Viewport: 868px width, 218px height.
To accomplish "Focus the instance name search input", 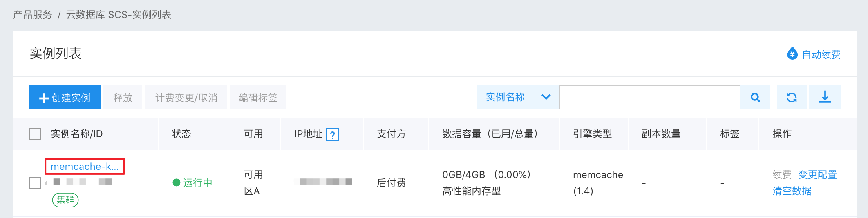I will (650, 97).
